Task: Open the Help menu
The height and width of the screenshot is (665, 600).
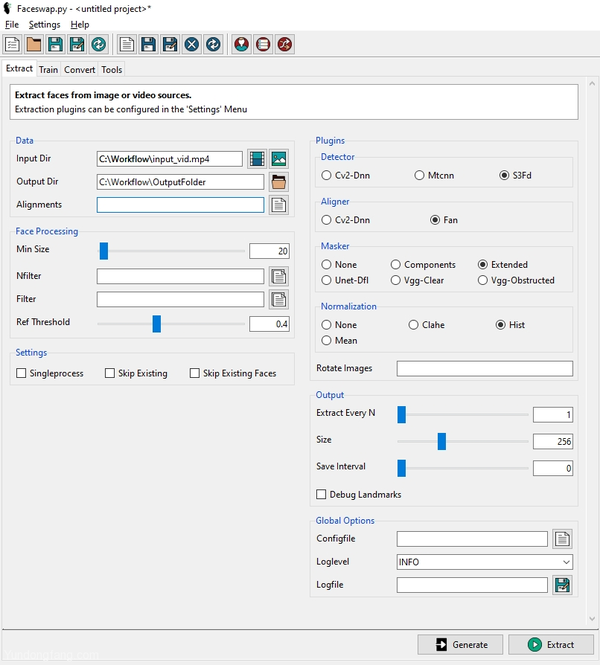Action: [80, 25]
